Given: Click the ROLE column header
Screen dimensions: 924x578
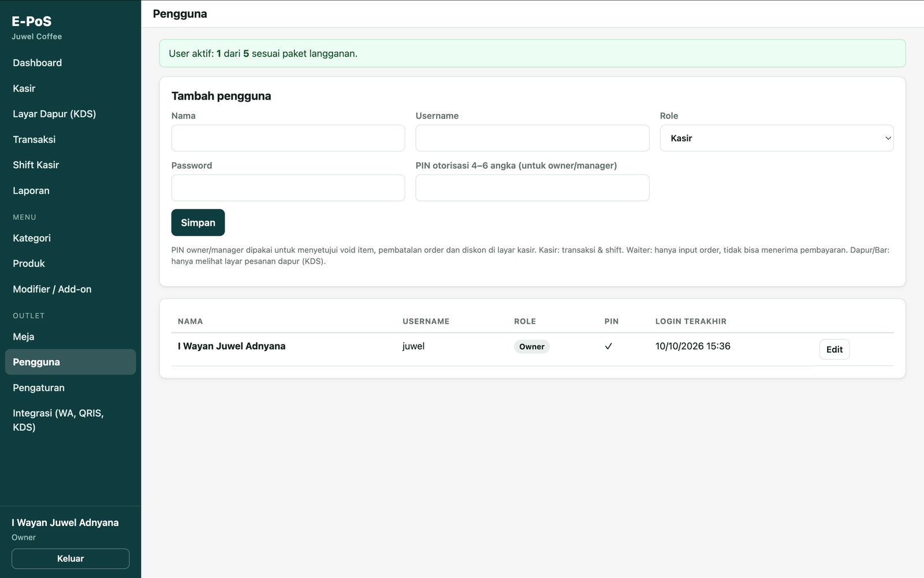Looking at the screenshot, I should coord(525,321).
